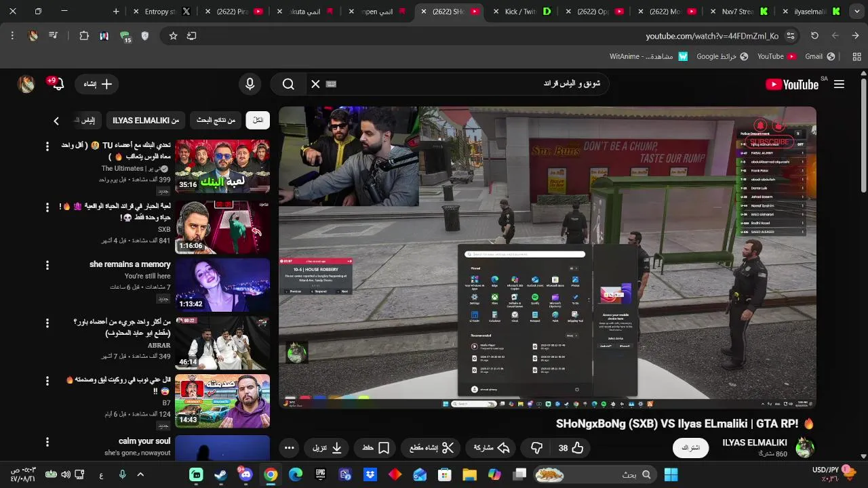
Task: Go back in browser history
Action: [x=855, y=36]
